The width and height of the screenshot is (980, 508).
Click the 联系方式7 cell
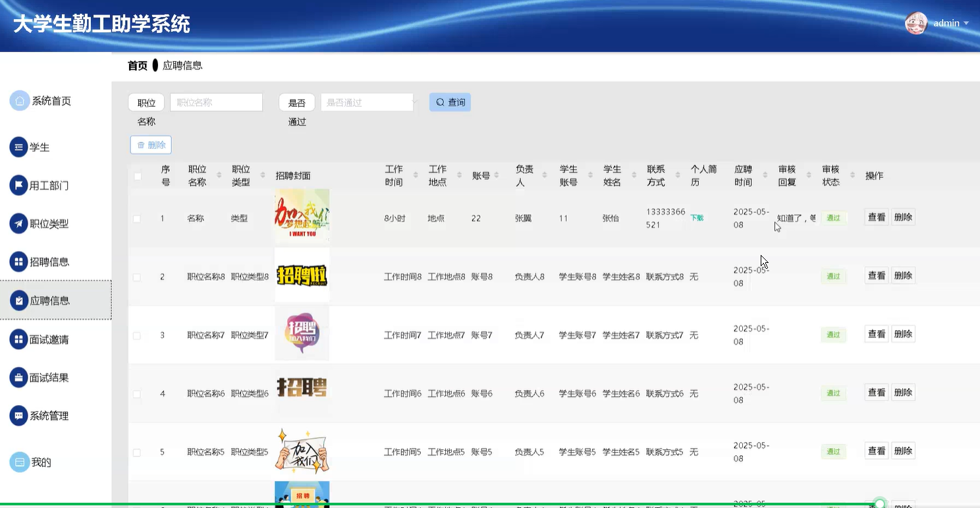coord(665,335)
